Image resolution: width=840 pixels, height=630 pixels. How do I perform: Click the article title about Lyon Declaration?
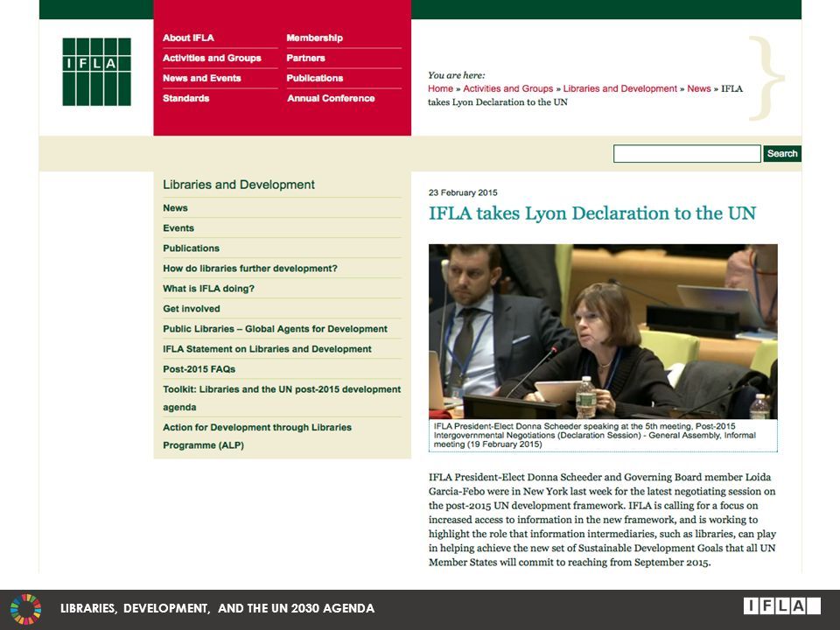click(x=592, y=213)
